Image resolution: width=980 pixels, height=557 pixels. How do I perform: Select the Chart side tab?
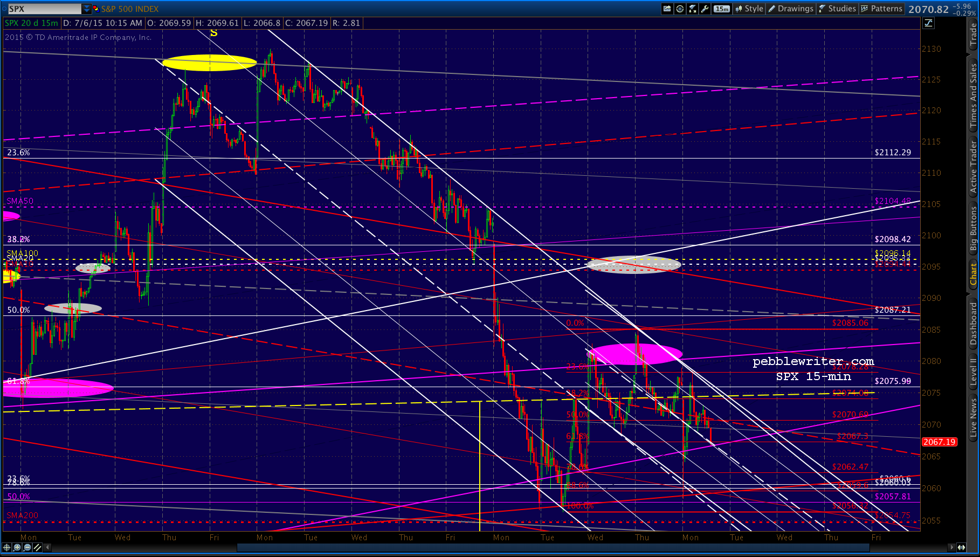pos(973,274)
